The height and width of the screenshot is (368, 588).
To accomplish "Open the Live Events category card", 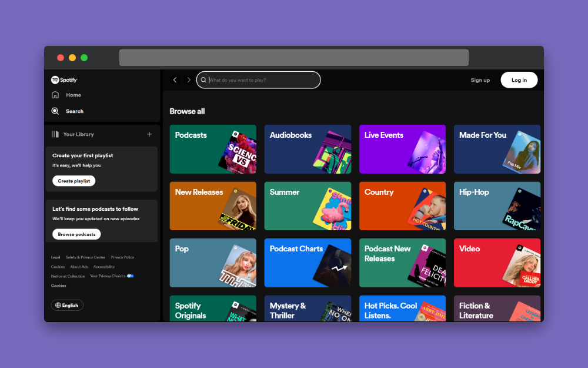I will 402,149.
